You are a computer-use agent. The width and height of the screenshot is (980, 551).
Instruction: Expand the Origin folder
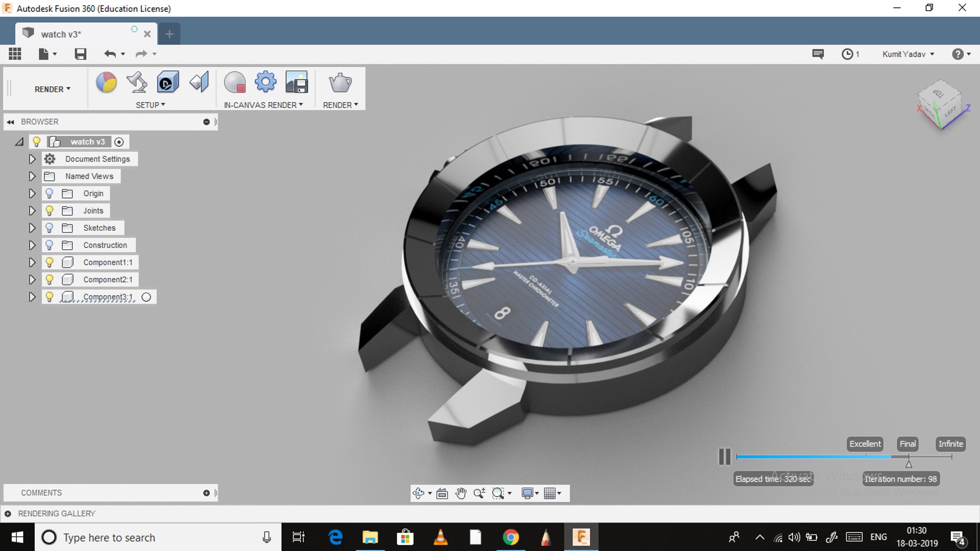32,194
